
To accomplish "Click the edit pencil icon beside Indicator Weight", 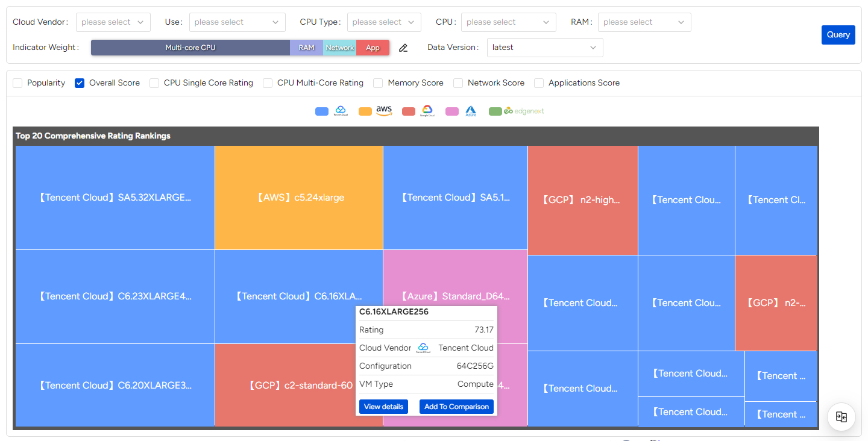I will click(403, 48).
